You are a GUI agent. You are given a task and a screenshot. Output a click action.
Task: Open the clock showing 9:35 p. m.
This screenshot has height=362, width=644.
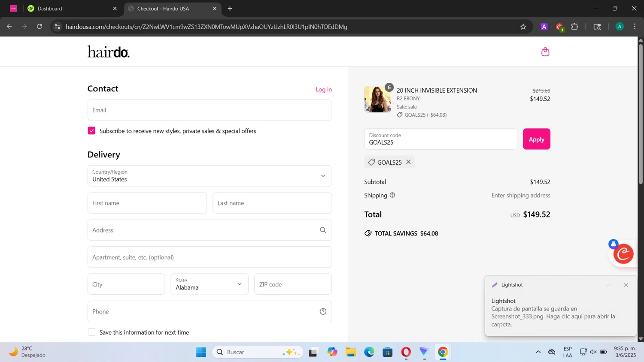click(625, 352)
